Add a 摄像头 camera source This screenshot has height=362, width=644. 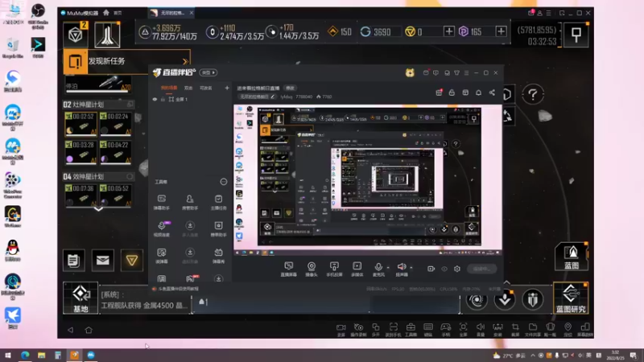point(312,269)
